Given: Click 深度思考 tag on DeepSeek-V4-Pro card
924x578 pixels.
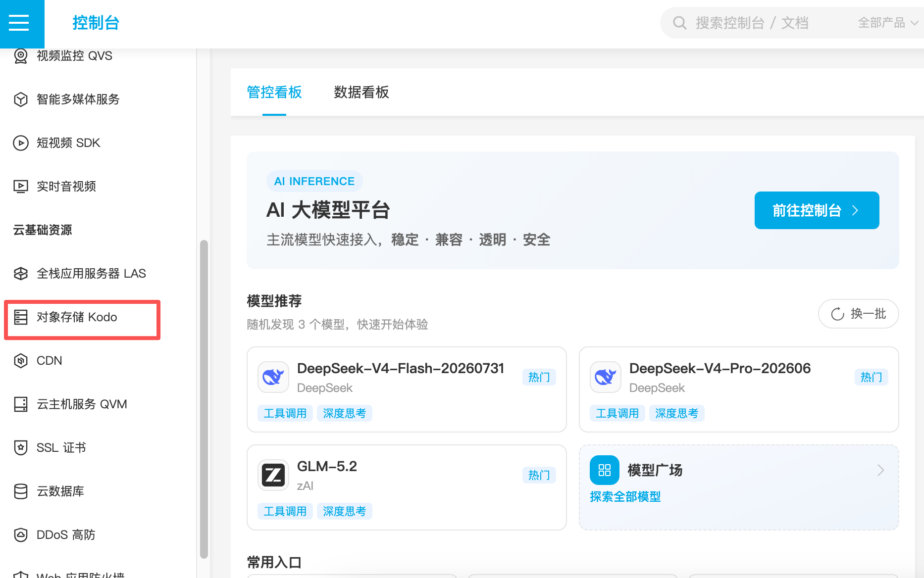Looking at the screenshot, I should point(676,413).
